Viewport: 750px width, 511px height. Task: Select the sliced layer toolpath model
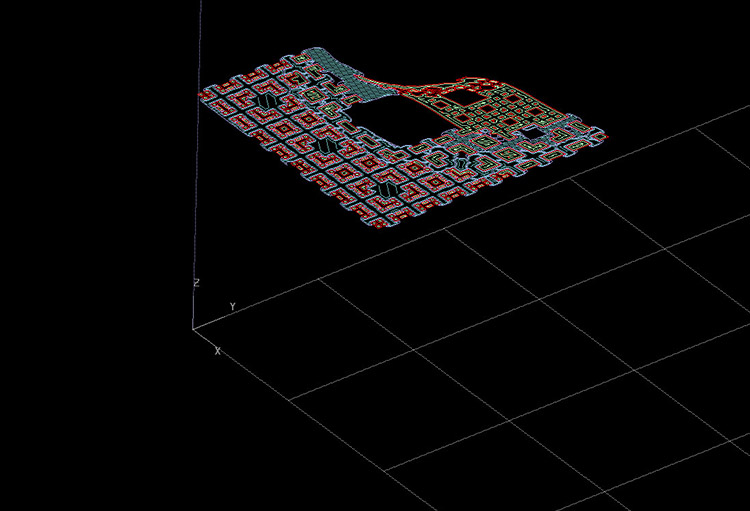click(403, 138)
